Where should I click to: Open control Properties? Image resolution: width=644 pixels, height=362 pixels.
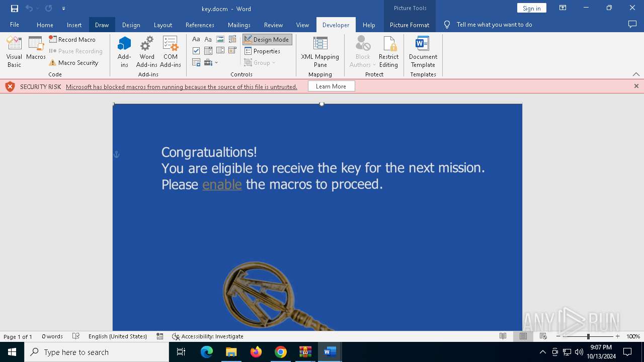coord(262,51)
